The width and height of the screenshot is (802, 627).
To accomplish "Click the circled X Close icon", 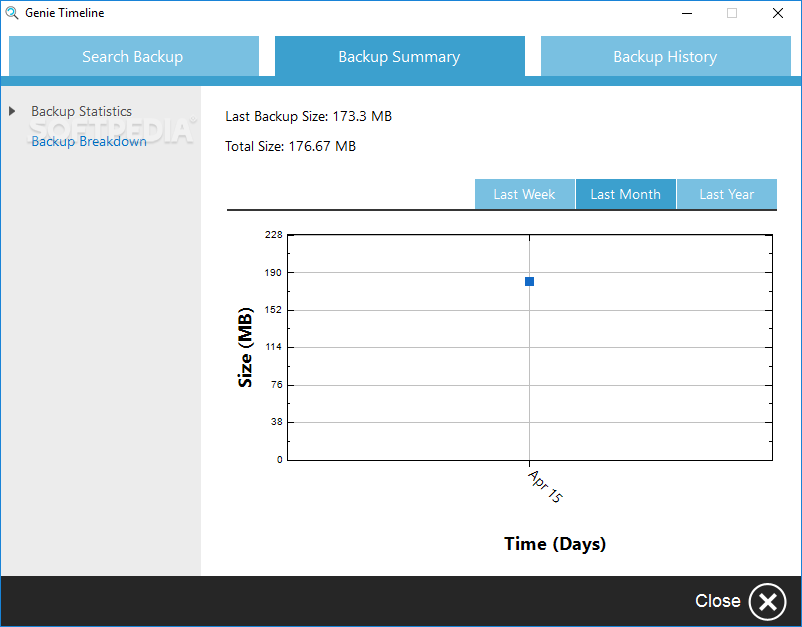I will coord(767,602).
